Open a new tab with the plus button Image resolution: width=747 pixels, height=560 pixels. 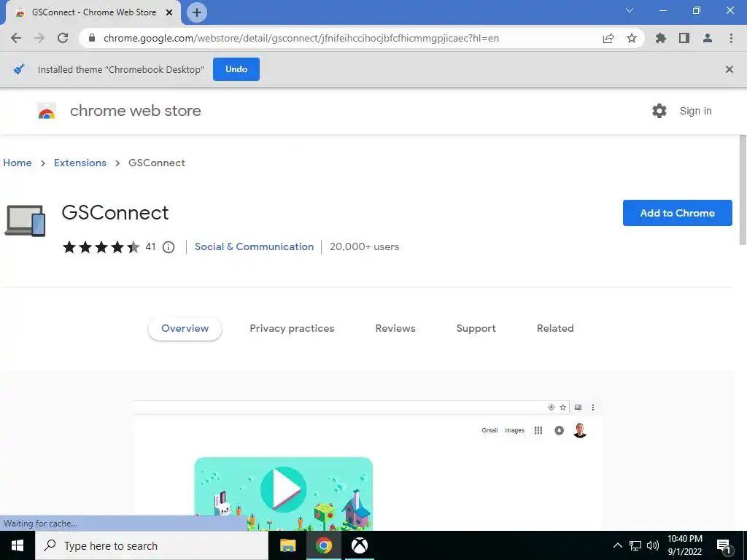click(x=197, y=12)
